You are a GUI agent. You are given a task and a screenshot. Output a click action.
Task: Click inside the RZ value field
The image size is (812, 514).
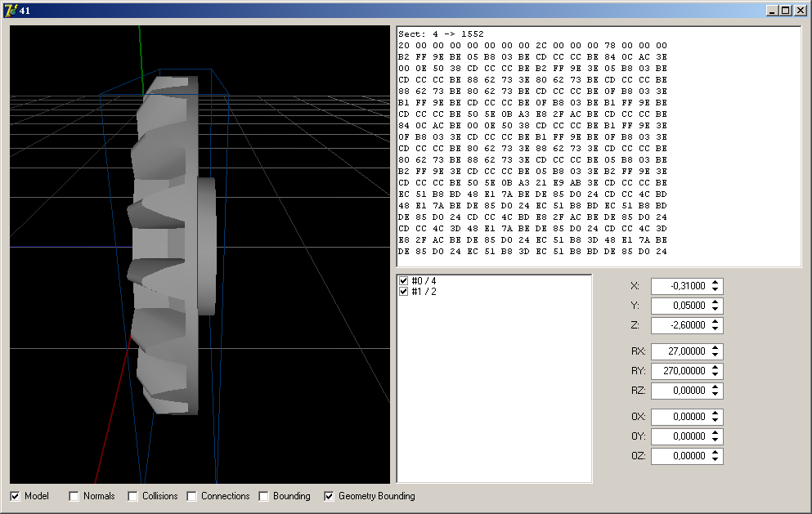[679, 391]
